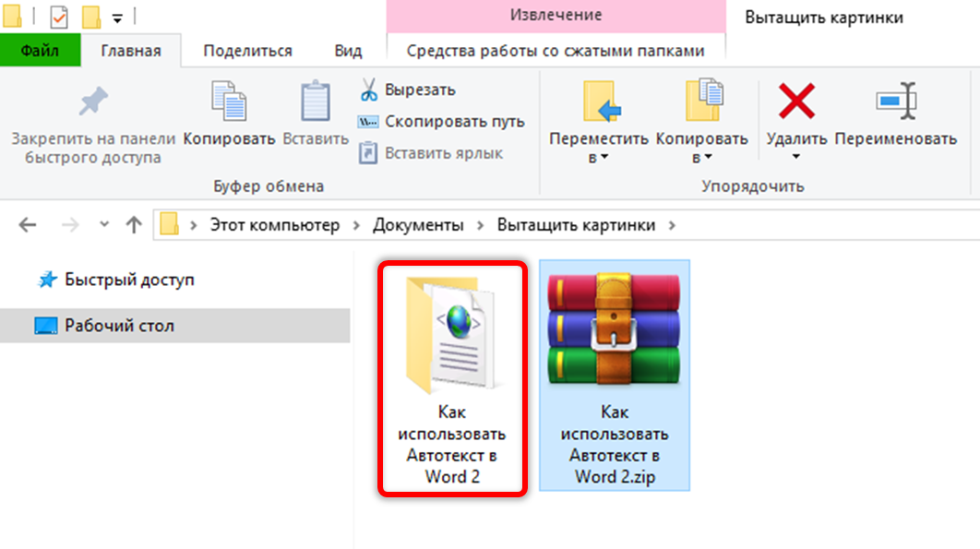Click the Извлечение contextual tab header
The width and height of the screenshot is (980, 549).
click(556, 15)
